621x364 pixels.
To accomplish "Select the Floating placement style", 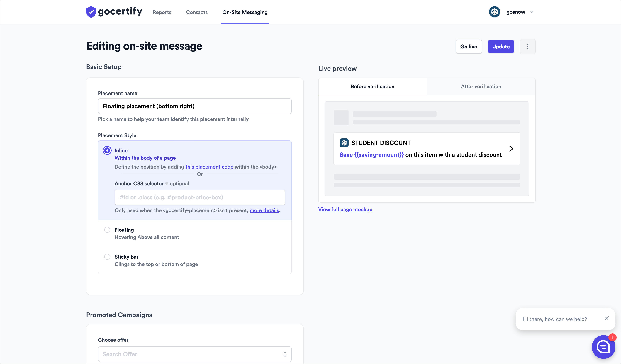I will click(107, 230).
